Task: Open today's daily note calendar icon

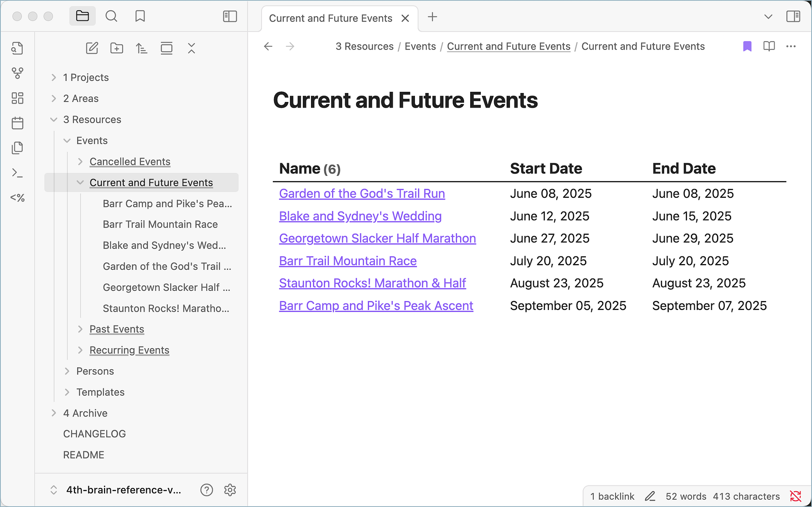Action: (x=17, y=123)
